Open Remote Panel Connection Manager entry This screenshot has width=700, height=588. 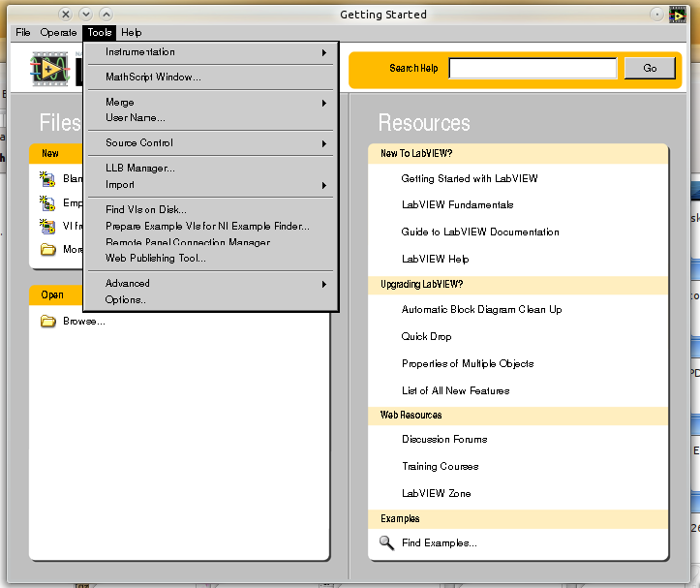coord(210,242)
